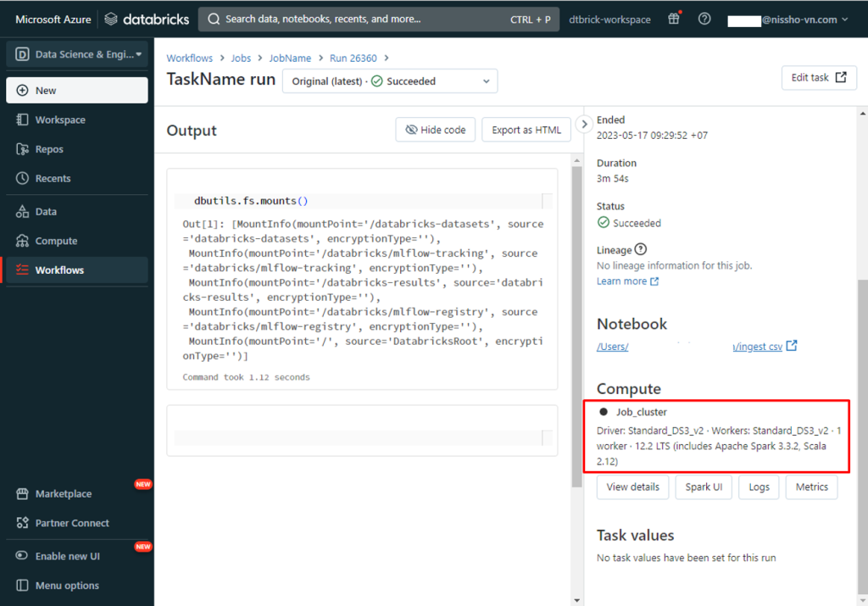
Task: Open the Original (latest) run dropdown
Action: pyautogui.click(x=390, y=81)
